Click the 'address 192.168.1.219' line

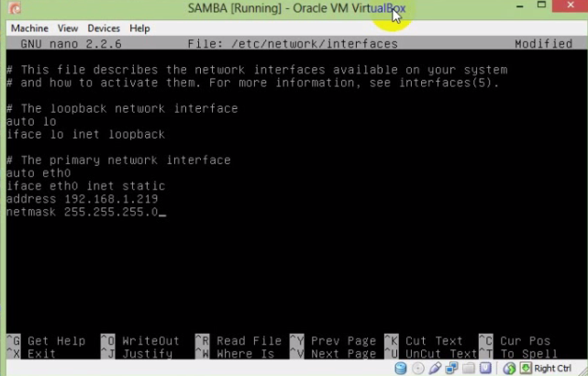pos(83,199)
